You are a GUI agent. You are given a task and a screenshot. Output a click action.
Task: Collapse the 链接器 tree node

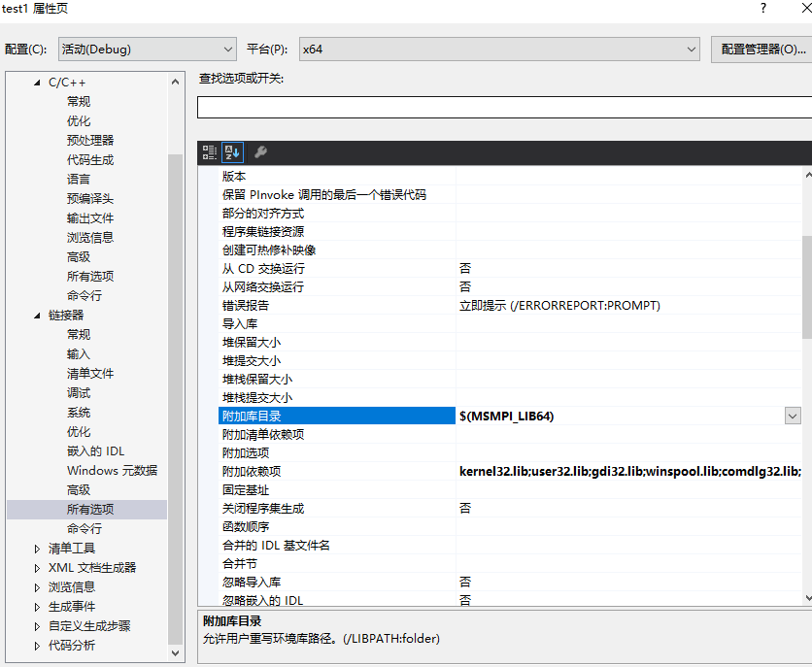coord(35,315)
